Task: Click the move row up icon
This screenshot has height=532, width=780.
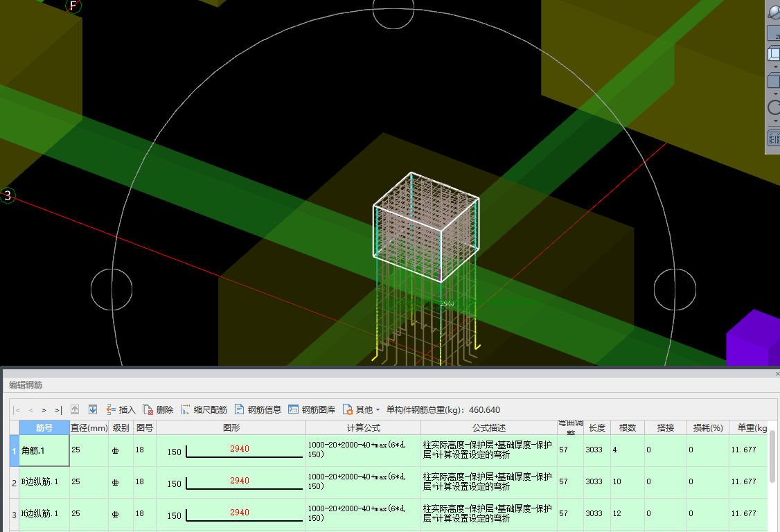Action: [x=75, y=409]
